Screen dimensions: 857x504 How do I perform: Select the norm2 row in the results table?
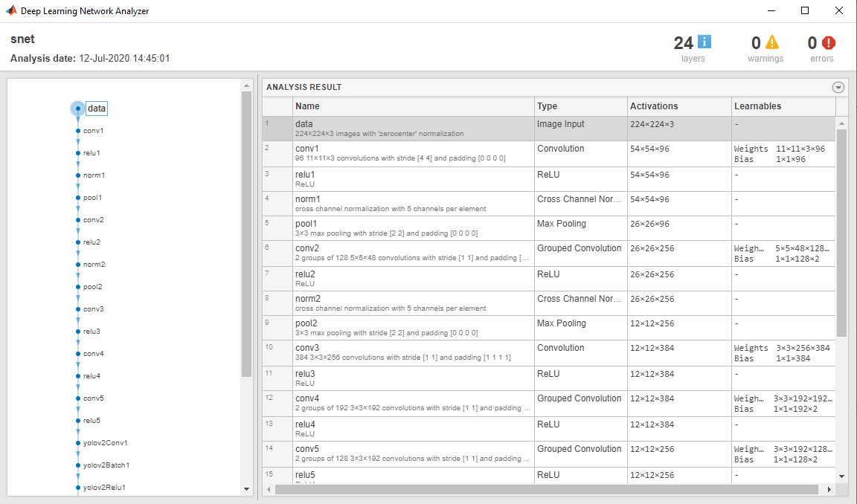(549, 303)
